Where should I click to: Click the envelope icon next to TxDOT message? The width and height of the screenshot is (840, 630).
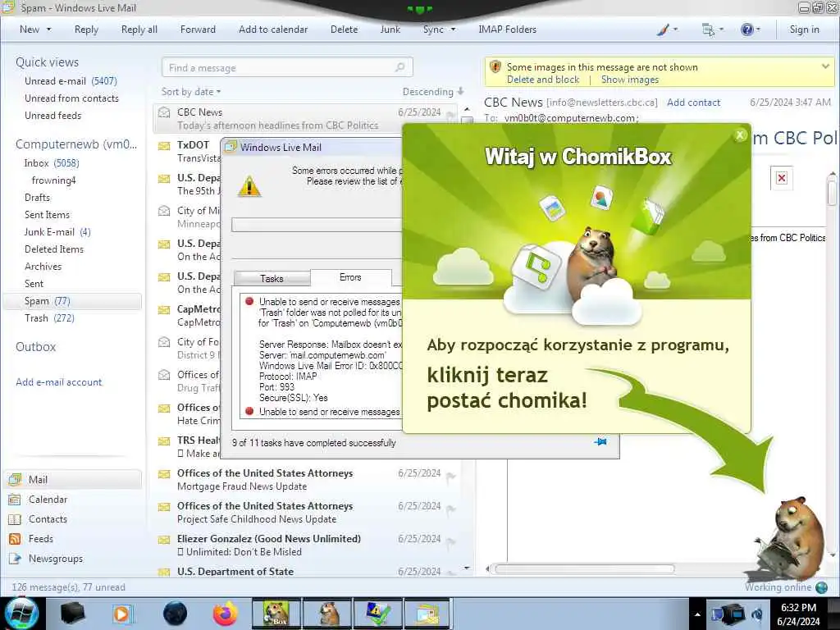(164, 145)
